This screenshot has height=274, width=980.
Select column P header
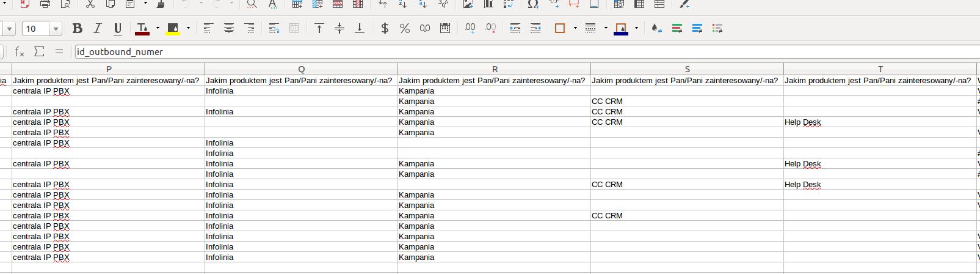(109, 69)
